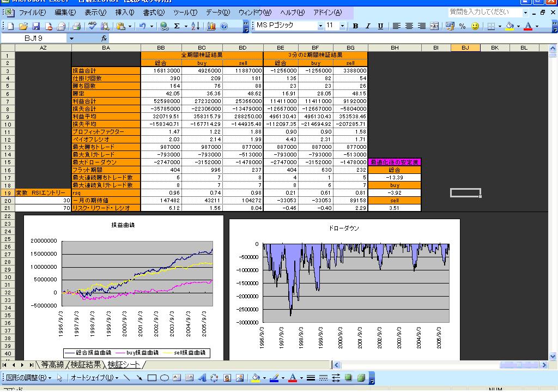Click the Insert WordArt icon
558x392 pixels.
pos(202,377)
